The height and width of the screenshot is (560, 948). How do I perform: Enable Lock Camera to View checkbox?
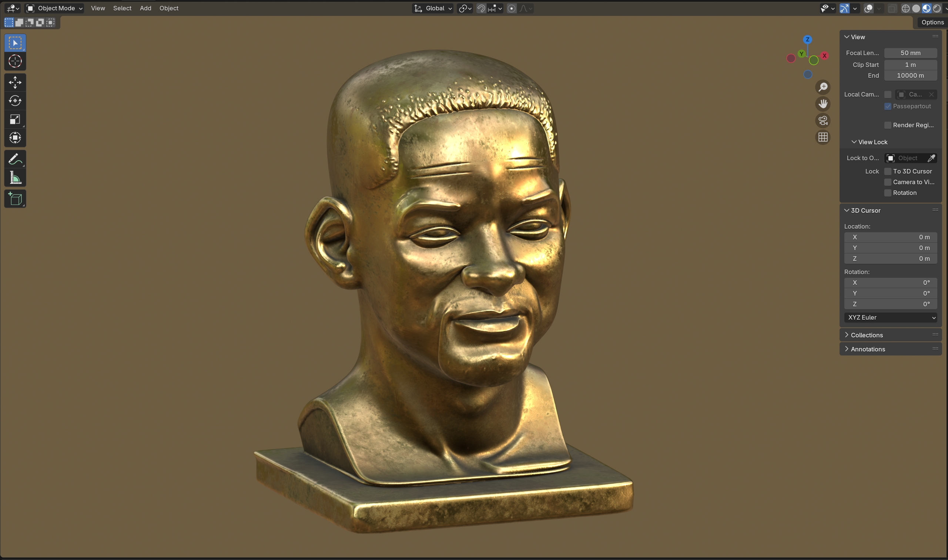click(x=888, y=182)
